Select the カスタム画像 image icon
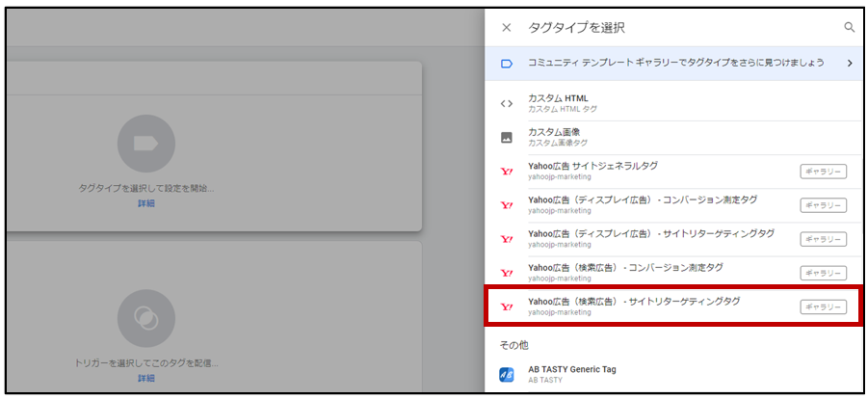The width and height of the screenshot is (868, 399). click(507, 138)
